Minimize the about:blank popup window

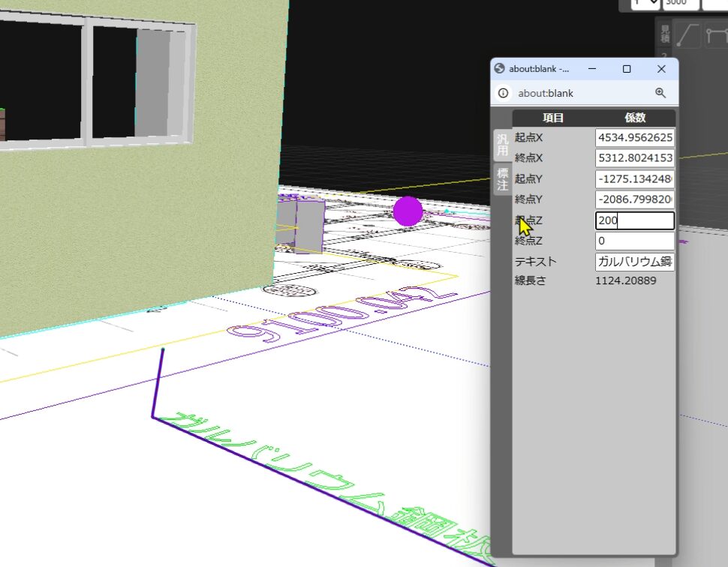pyautogui.click(x=592, y=69)
